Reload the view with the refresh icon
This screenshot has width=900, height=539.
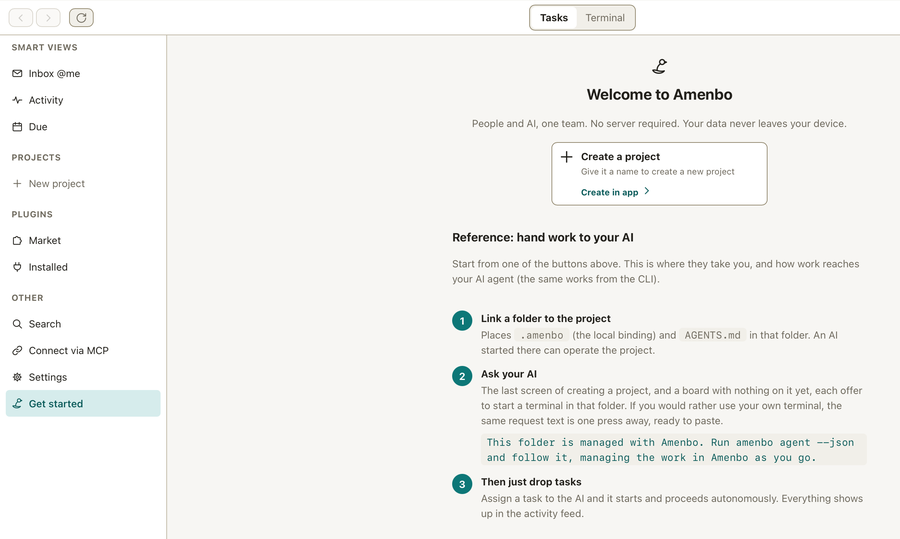[x=82, y=18]
